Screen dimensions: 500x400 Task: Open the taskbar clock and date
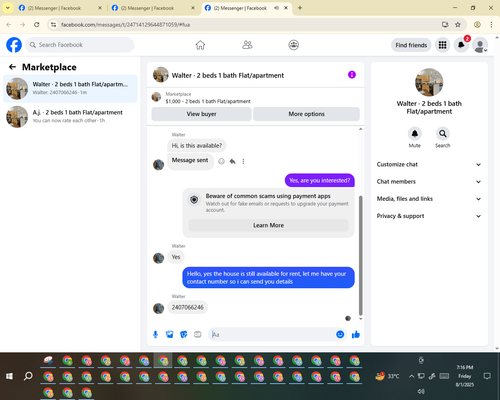point(465,376)
